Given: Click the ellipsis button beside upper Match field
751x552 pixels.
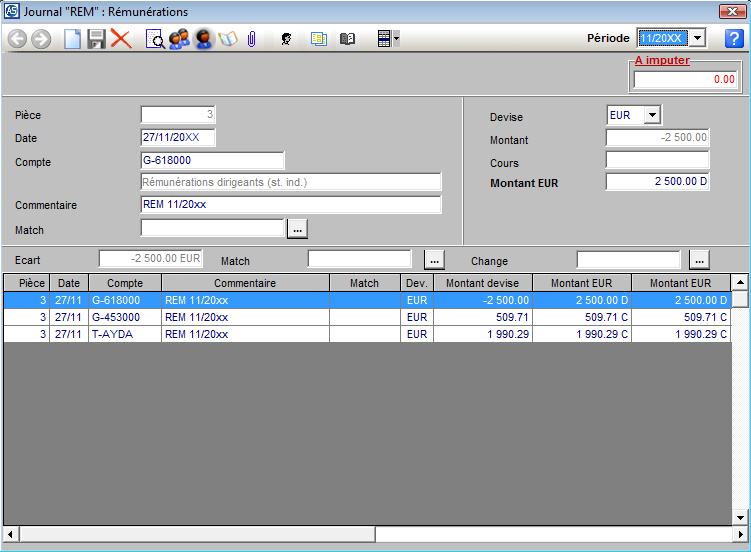Looking at the screenshot, I should pyautogui.click(x=297, y=229).
